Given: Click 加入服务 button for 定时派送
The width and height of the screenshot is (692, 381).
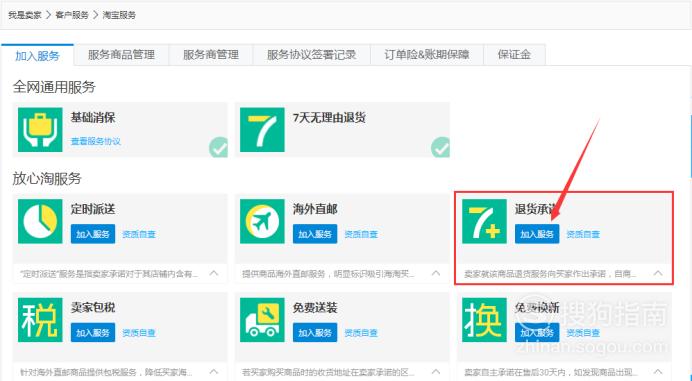Looking at the screenshot, I should 93,234.
